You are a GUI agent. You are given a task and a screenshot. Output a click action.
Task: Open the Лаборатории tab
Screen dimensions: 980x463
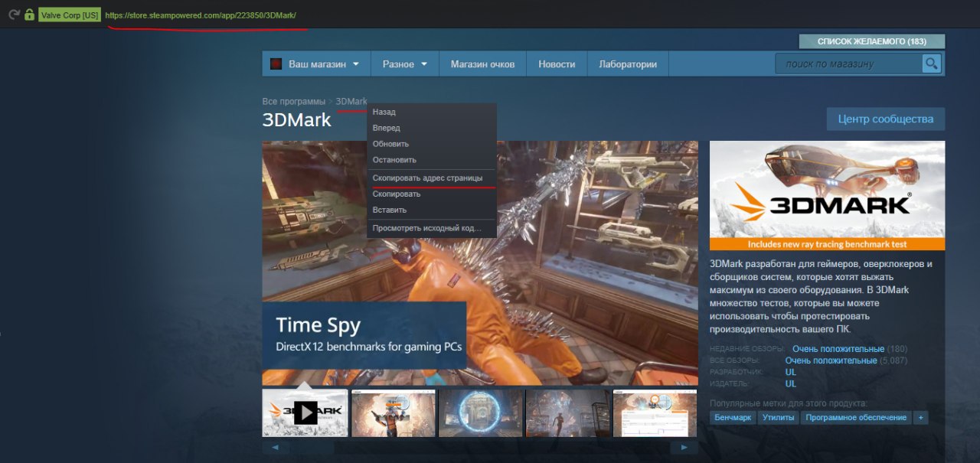click(x=628, y=64)
